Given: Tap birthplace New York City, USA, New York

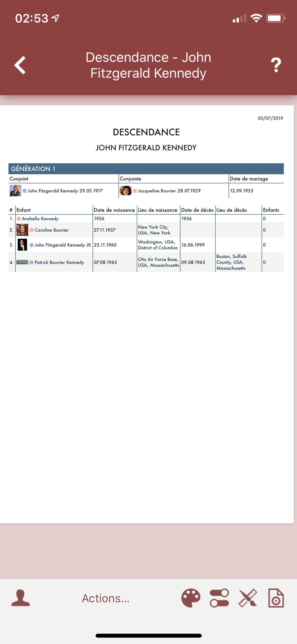Looking at the screenshot, I should [x=154, y=230].
